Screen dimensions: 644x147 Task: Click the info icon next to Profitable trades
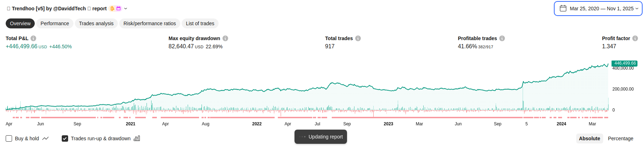pos(502,38)
